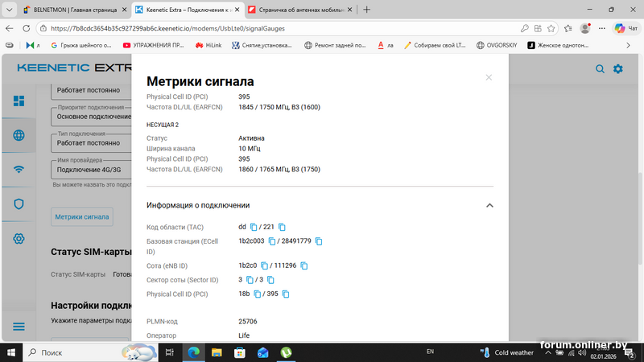Click the browser address bar URL
The image size is (644, 362).
(x=167, y=28)
